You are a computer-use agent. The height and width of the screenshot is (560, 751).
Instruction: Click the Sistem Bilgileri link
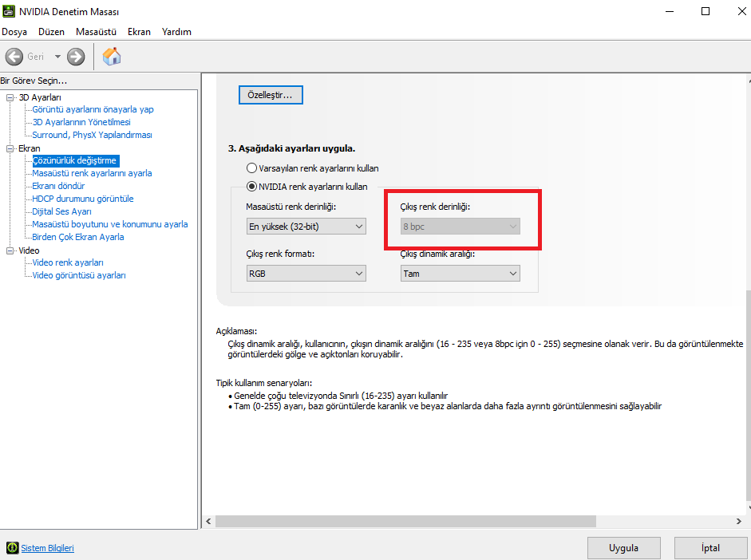47,548
